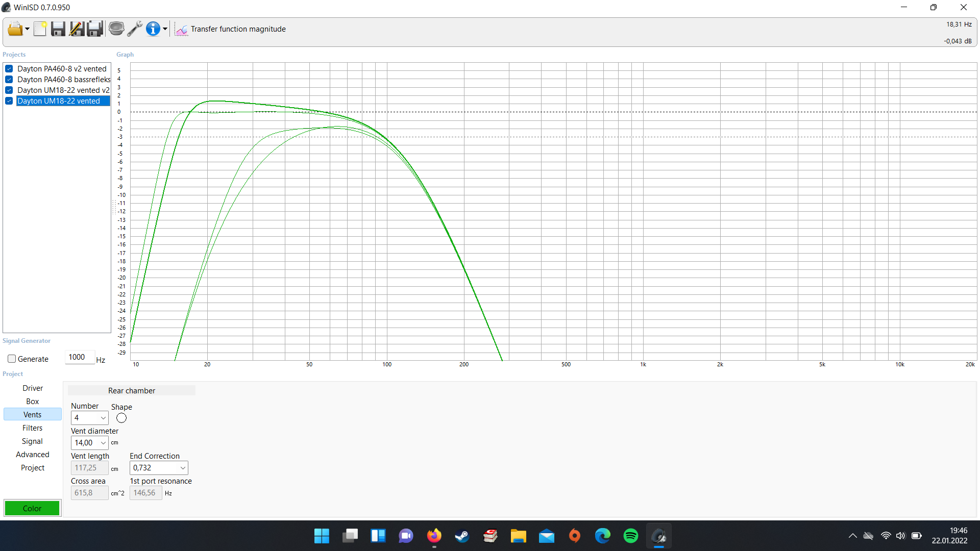Click the Cross area field
Screen dimensions: 980x551
click(90, 493)
